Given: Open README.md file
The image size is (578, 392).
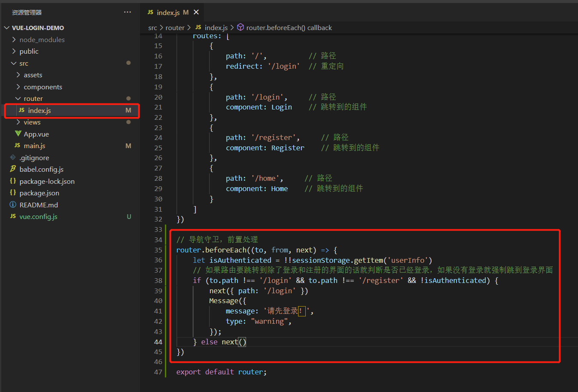Looking at the screenshot, I should tap(39, 205).
